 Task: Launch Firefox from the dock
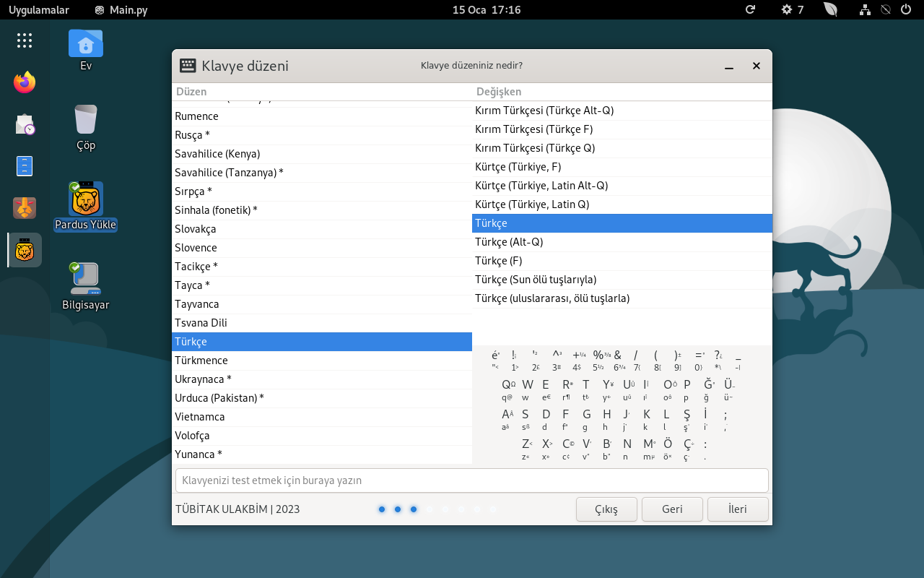(x=25, y=82)
